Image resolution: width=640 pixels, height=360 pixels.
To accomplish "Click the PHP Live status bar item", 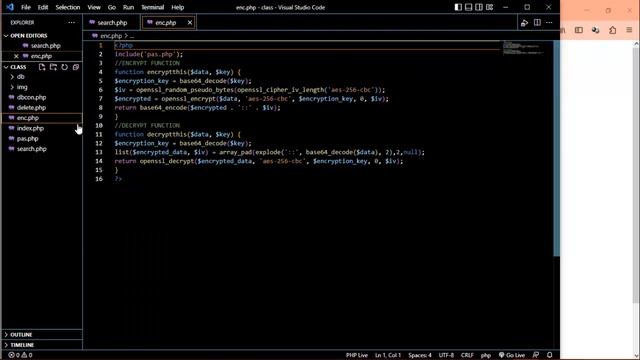I will click(357, 355).
